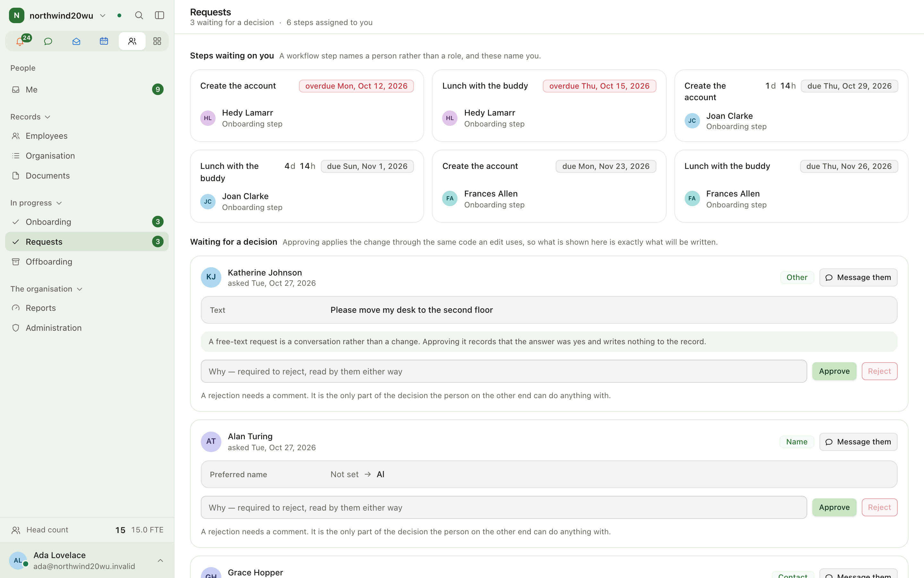Image resolution: width=924 pixels, height=578 pixels.
Task: Open the notifications bell with 24 badge
Action: tap(20, 41)
